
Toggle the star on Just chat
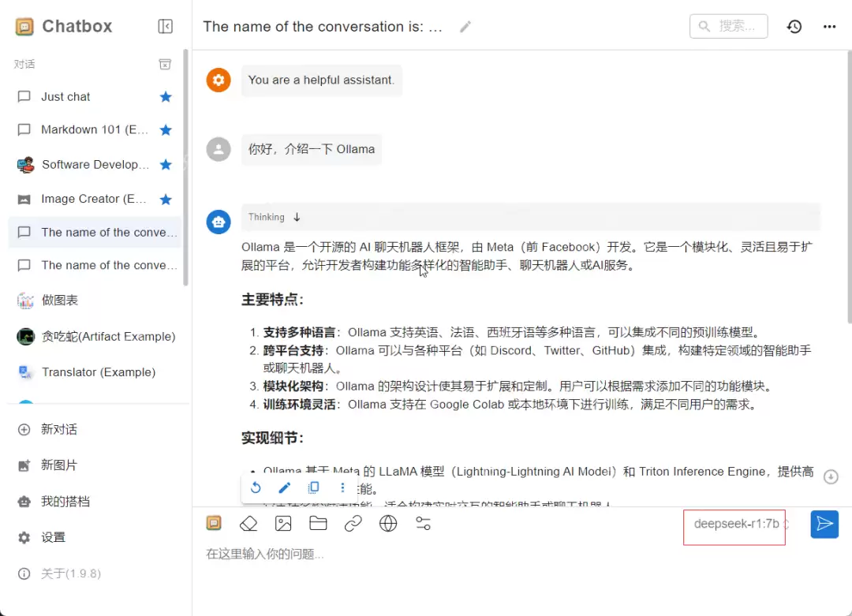tap(166, 96)
